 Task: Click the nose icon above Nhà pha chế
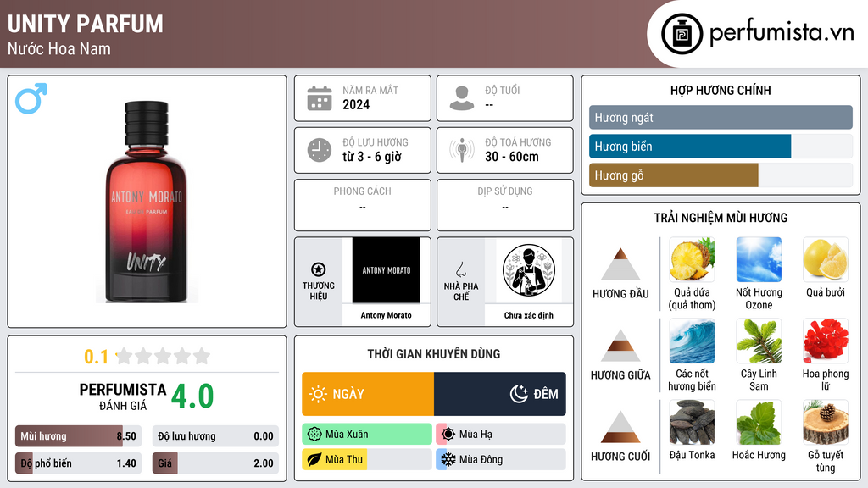[x=460, y=269]
